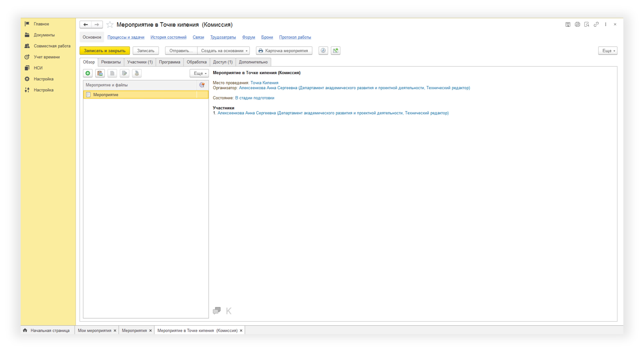Screen dimensions: 644x352
Task: Close the Мероприятие в Точке кипения bottom tab
Action: [x=241, y=331]
